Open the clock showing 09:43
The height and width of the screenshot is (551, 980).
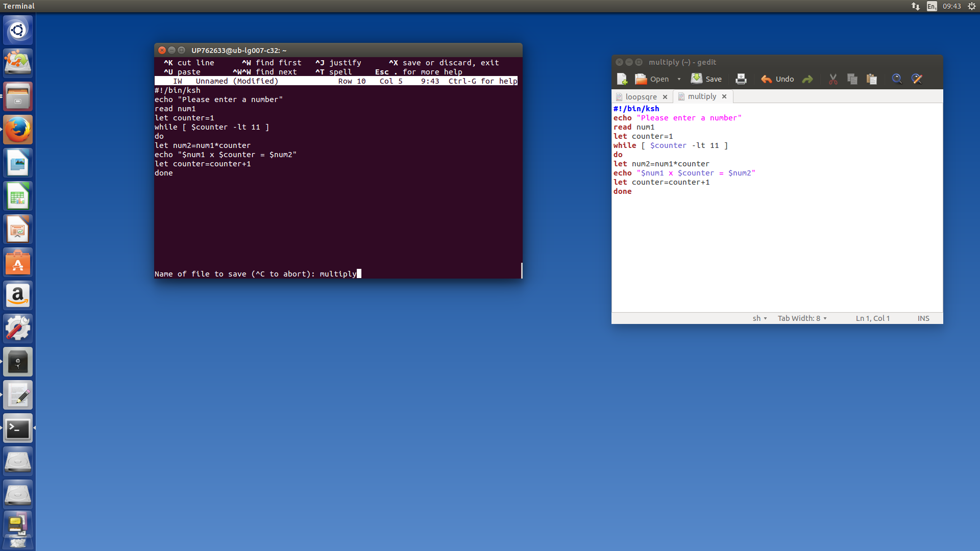click(952, 6)
